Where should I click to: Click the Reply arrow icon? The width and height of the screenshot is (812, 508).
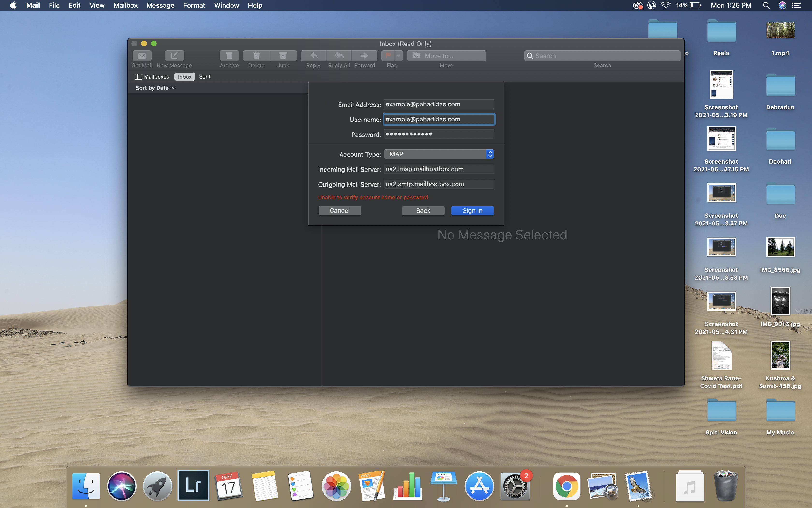[313, 55]
